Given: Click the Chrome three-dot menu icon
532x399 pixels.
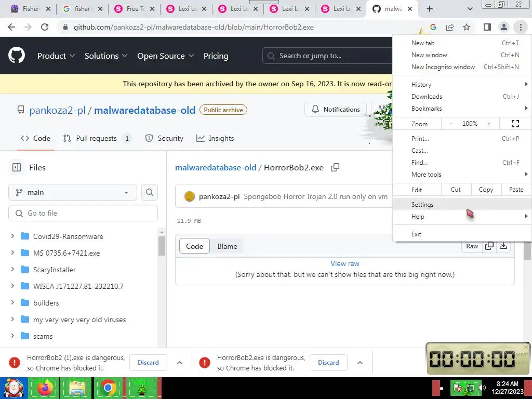Looking at the screenshot, I should [521, 27].
